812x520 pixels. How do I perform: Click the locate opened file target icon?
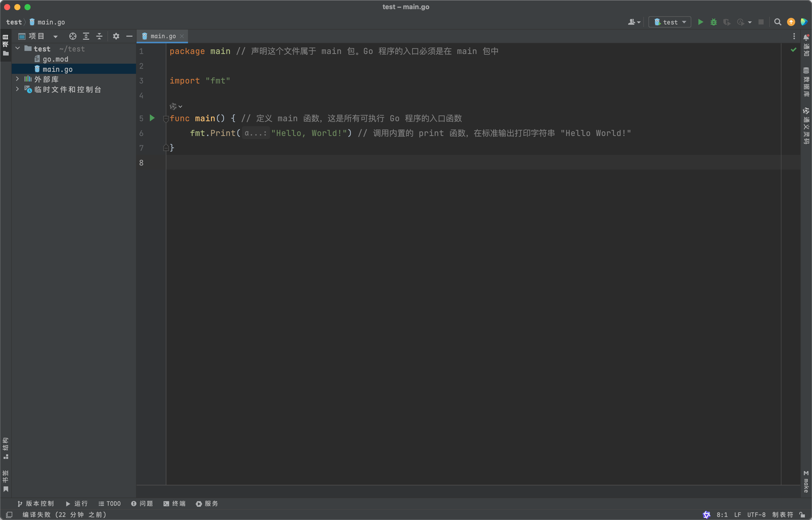(73, 36)
